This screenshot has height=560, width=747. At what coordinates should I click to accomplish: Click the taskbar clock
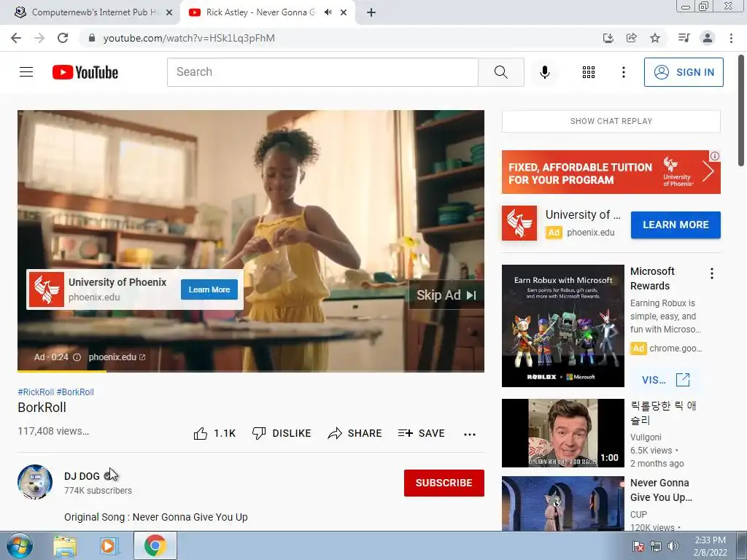point(710,546)
